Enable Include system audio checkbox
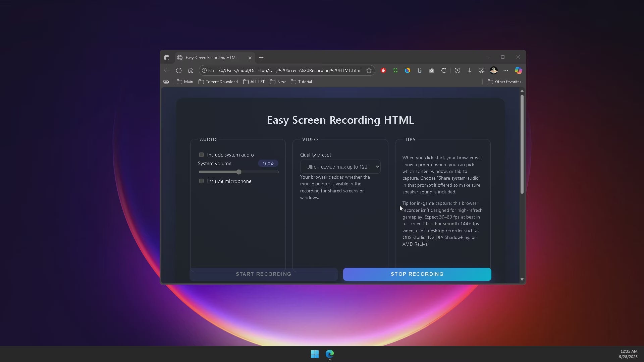644x362 pixels. click(201, 155)
